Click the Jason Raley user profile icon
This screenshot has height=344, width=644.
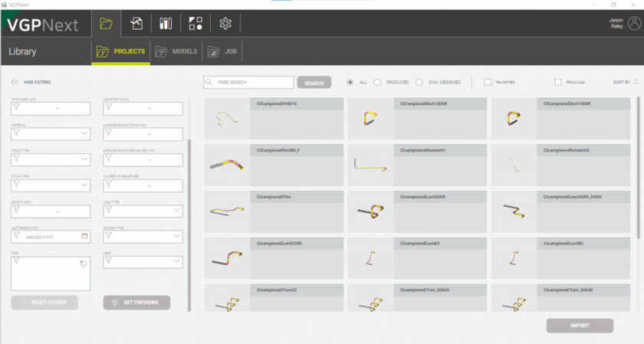pos(633,23)
